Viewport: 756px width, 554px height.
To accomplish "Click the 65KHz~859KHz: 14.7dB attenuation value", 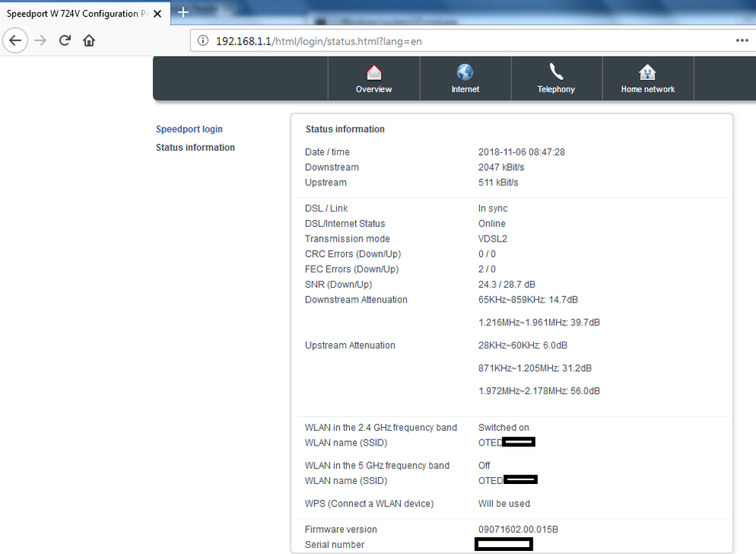I will point(528,299).
